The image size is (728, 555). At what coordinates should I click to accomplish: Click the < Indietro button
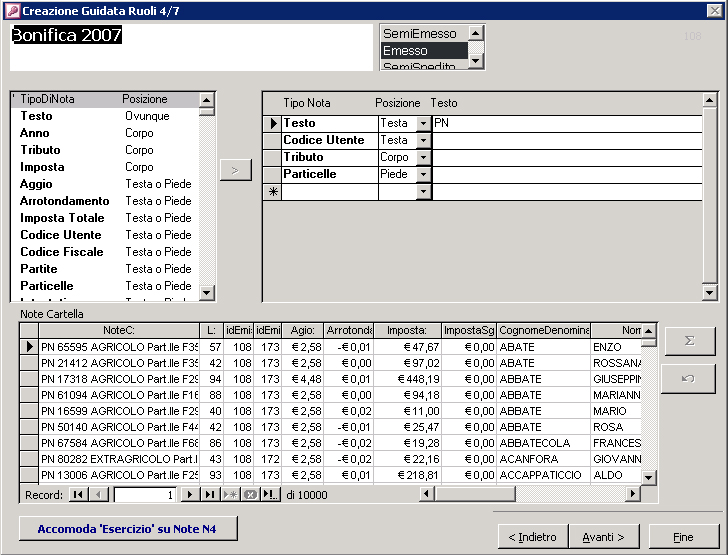click(x=533, y=537)
